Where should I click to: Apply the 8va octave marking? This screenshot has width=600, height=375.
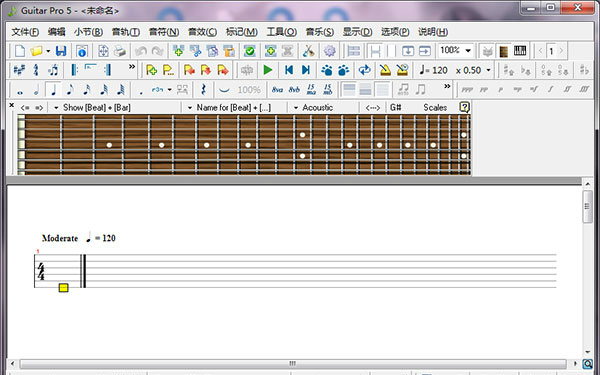[x=277, y=90]
